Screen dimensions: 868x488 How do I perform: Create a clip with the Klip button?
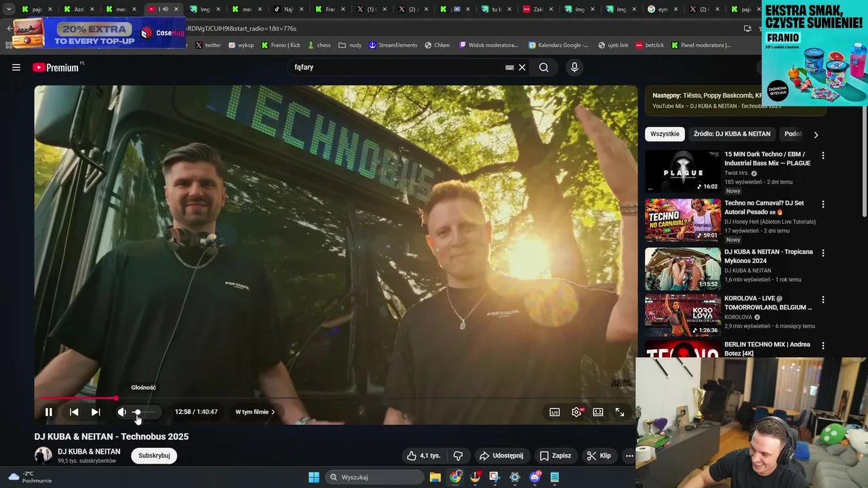[599, 455]
